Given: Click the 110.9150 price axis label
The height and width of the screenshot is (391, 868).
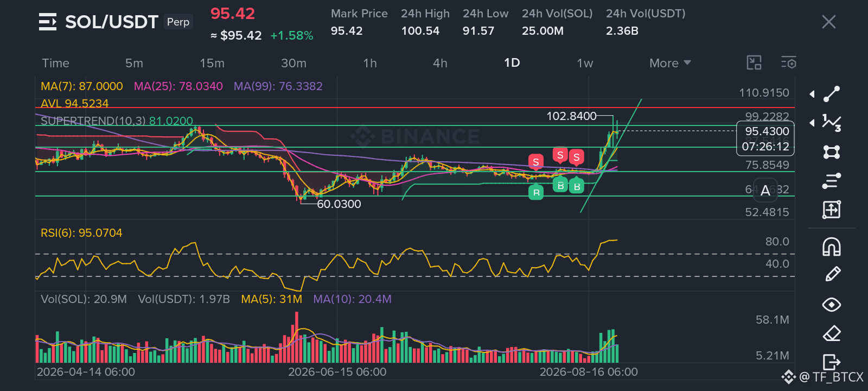Looking at the screenshot, I should coord(764,93).
